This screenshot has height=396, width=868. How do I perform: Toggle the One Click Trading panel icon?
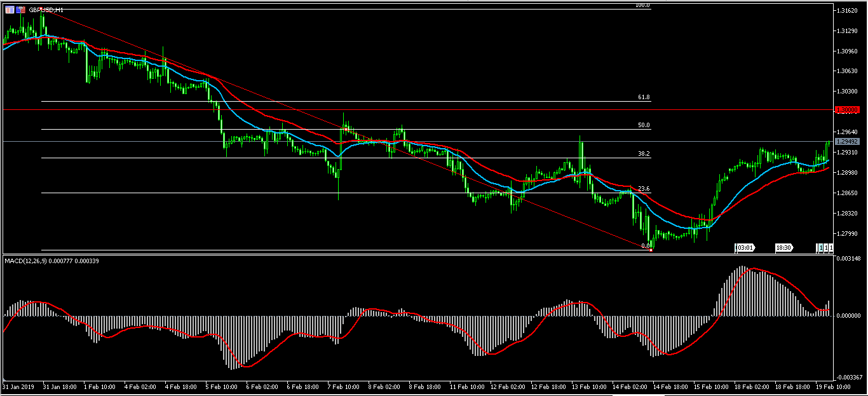pos(21,10)
